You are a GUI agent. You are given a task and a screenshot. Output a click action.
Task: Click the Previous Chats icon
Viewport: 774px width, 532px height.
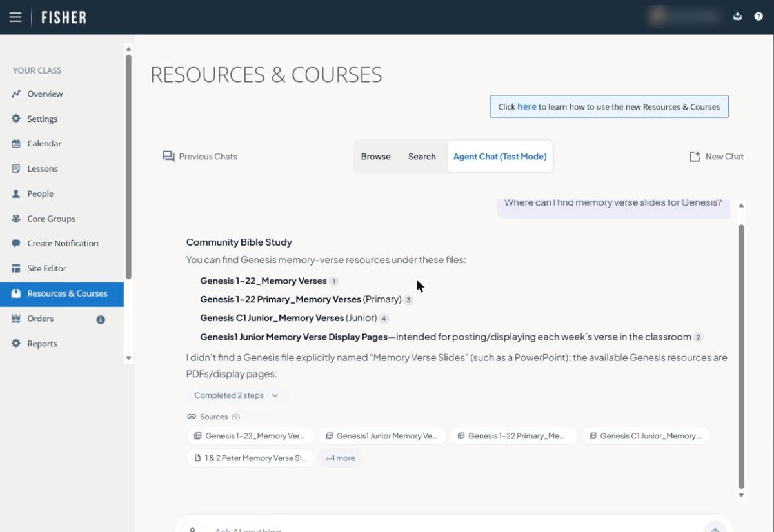(x=168, y=156)
